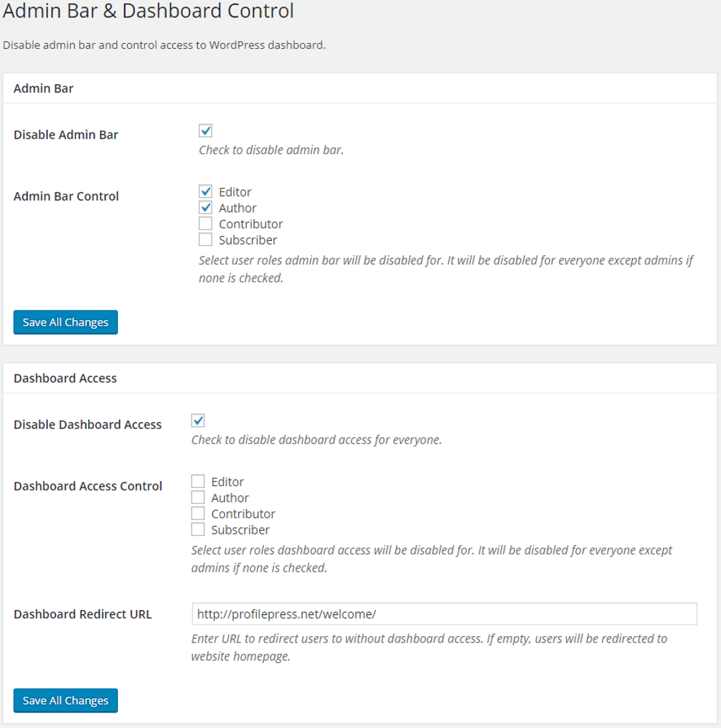Uncheck the Disable Admin Bar checkbox
Screen dimensions: 721x728
point(205,131)
